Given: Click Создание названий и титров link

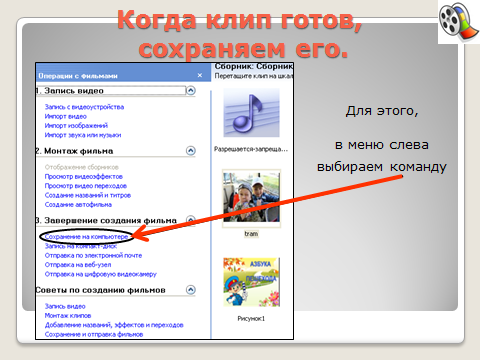Looking at the screenshot, I should click(88, 195).
